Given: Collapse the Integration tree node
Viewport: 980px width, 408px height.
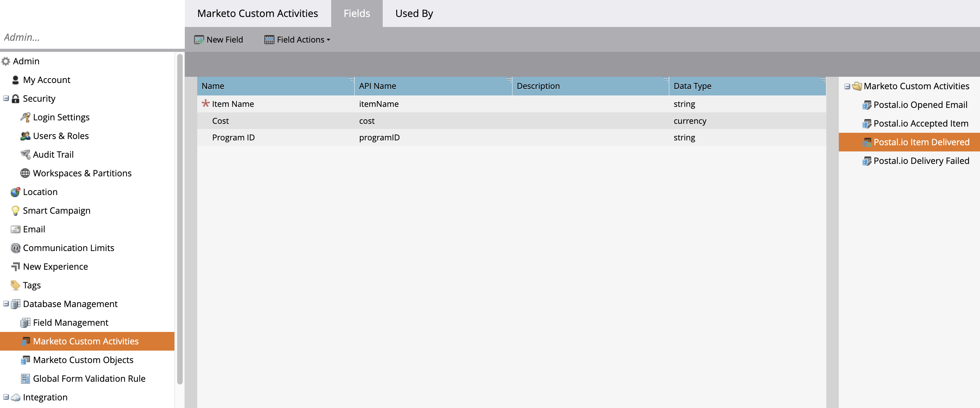Looking at the screenshot, I should [x=6, y=397].
